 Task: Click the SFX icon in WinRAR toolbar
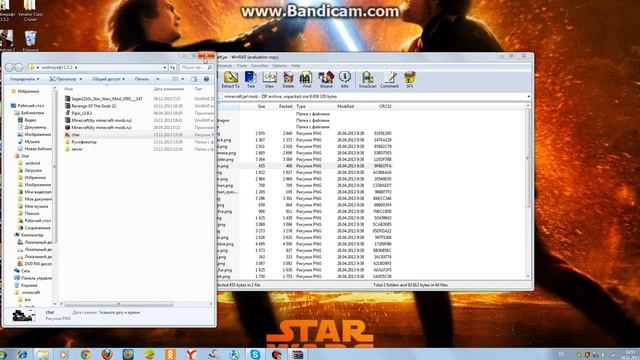tap(409, 80)
